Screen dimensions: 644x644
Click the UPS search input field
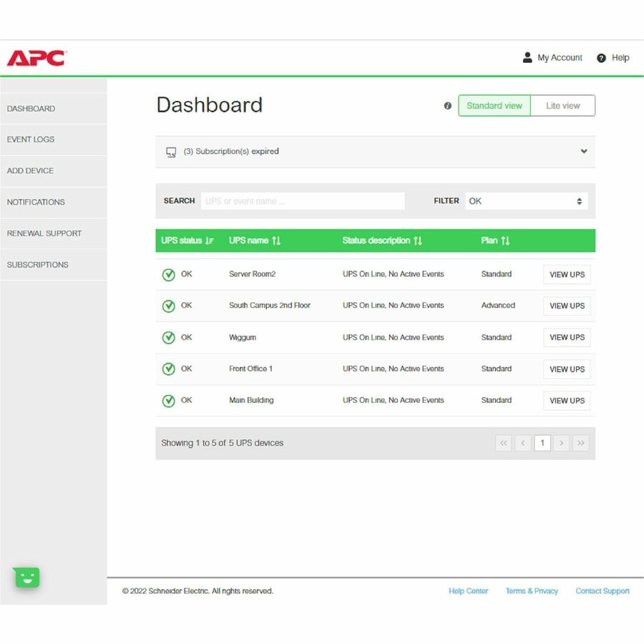[302, 201]
